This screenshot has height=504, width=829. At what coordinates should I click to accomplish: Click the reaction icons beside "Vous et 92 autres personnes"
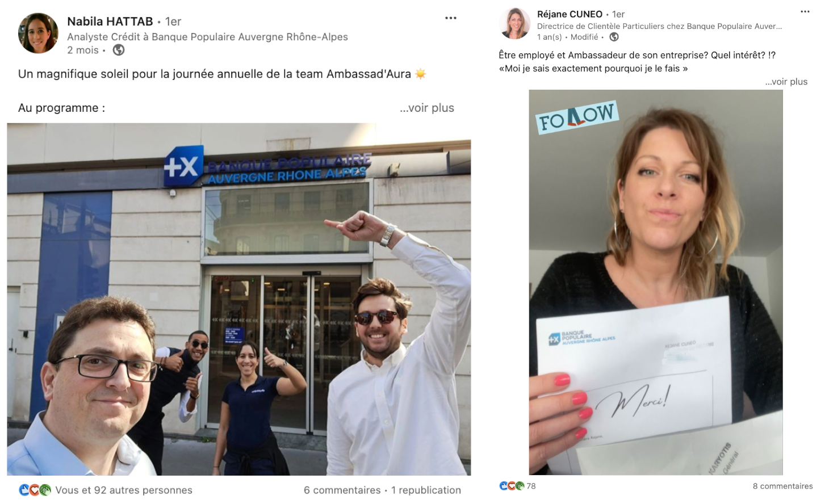(35, 490)
